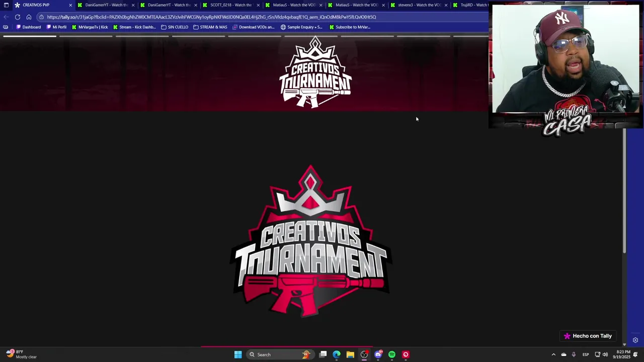The height and width of the screenshot is (362, 644).
Task: Go back with the browser back arrow
Action: pos(6,17)
